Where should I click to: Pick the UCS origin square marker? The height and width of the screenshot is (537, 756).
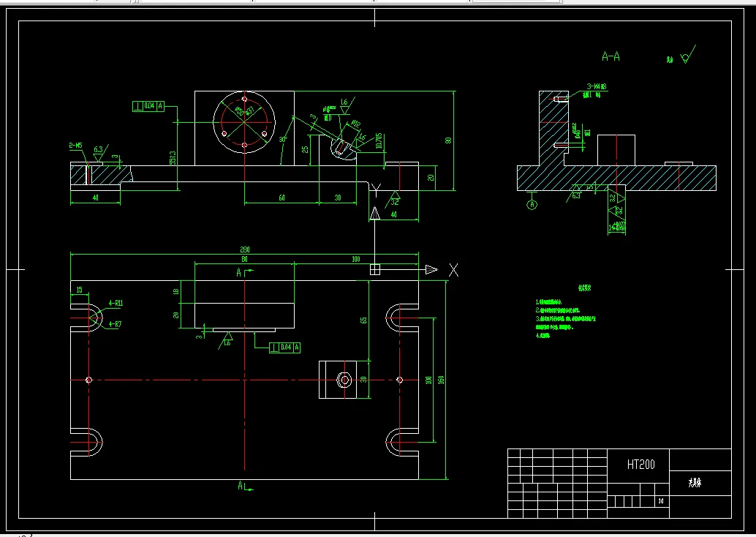tap(374, 269)
